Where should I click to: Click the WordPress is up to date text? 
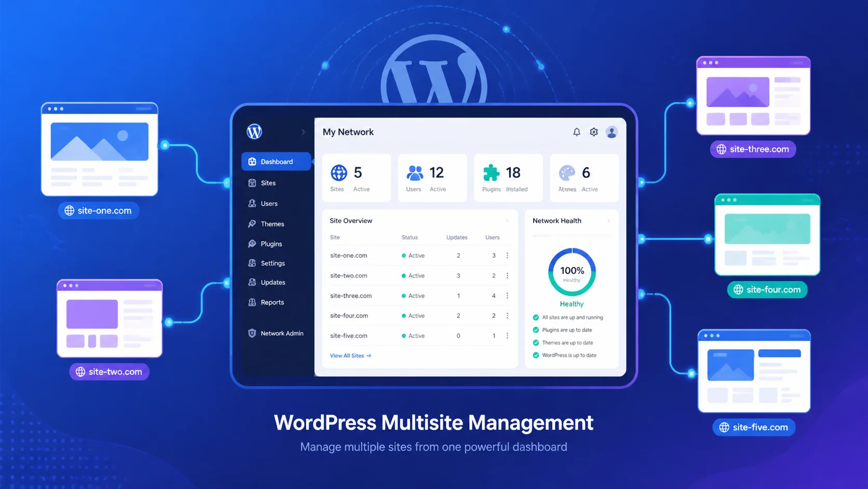click(569, 355)
